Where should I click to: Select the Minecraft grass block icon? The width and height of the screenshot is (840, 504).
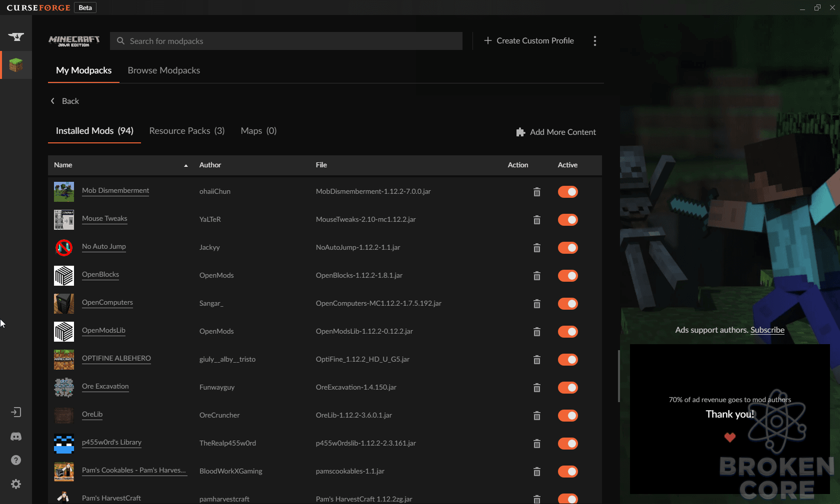click(x=16, y=65)
